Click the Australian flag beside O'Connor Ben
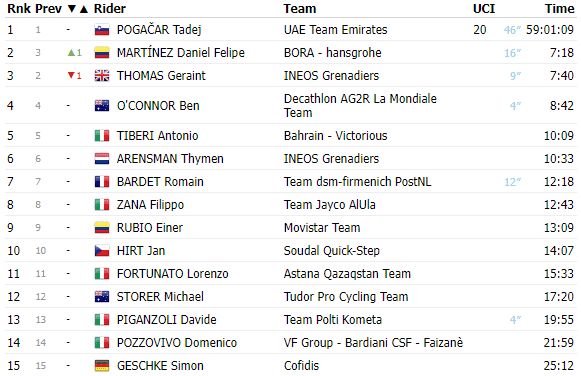 (102, 106)
